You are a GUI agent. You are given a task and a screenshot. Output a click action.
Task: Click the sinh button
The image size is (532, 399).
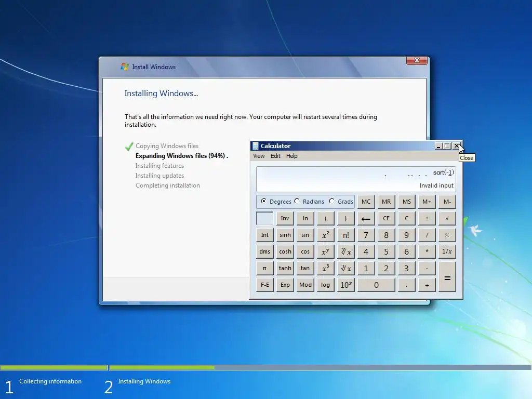click(x=285, y=235)
